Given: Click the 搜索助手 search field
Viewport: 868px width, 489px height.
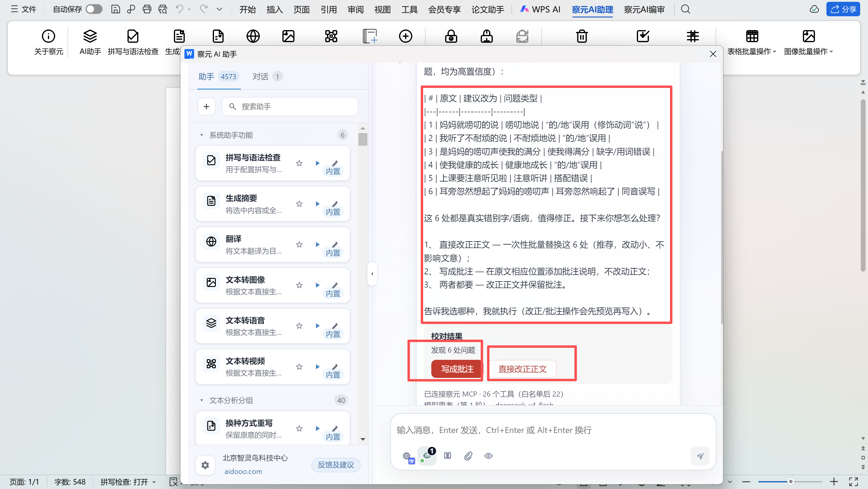Looking at the screenshot, I should (x=290, y=107).
